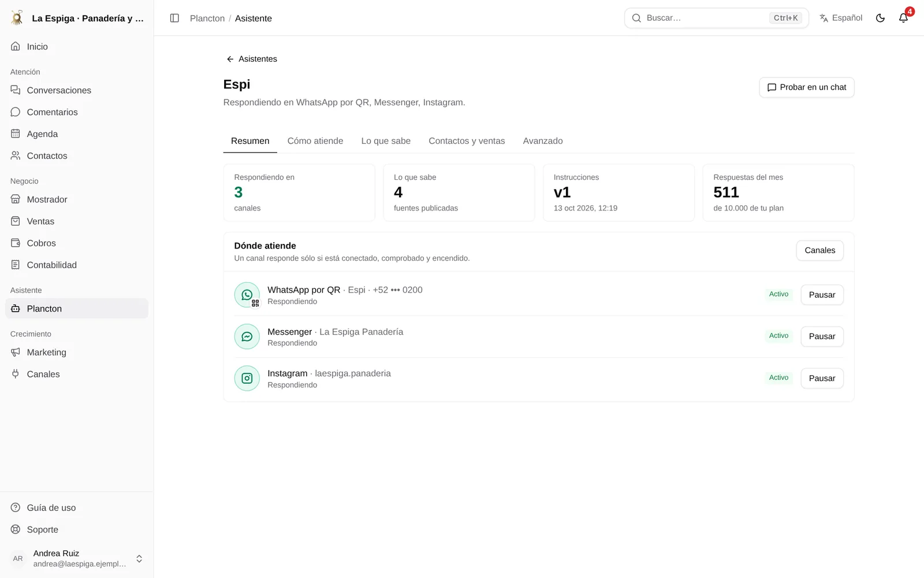Image resolution: width=924 pixels, height=578 pixels.
Task: Switch to the Cómo atiende tab
Action: tap(315, 141)
